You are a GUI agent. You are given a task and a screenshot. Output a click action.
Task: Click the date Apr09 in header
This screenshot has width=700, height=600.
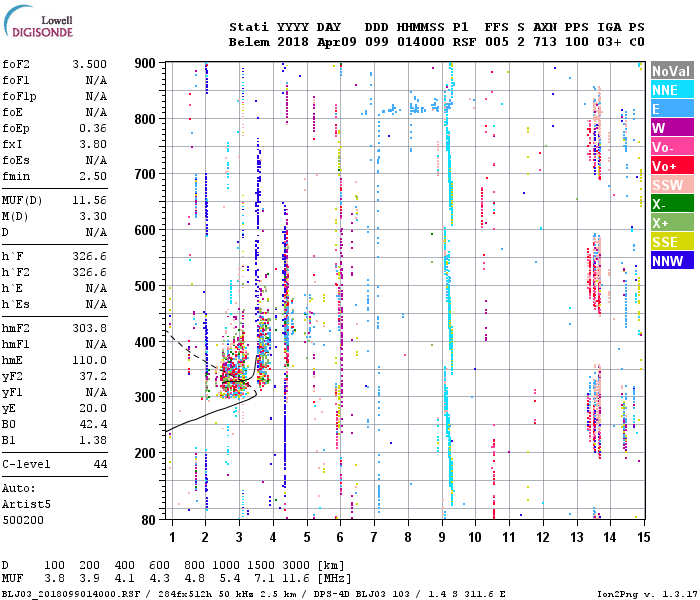click(337, 42)
